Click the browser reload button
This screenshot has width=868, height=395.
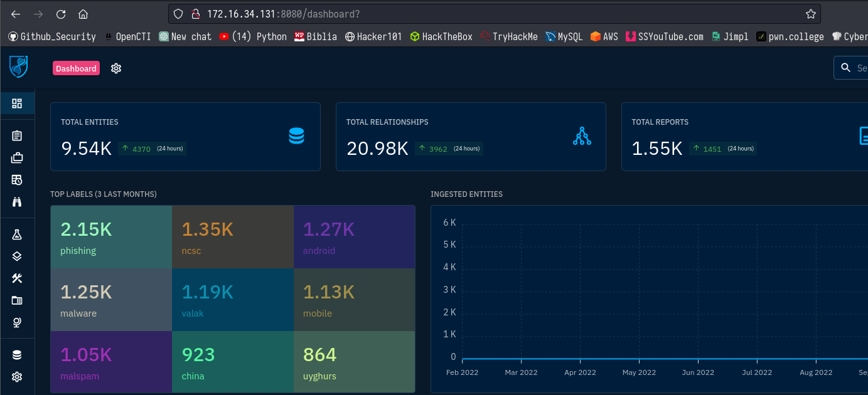click(x=61, y=14)
